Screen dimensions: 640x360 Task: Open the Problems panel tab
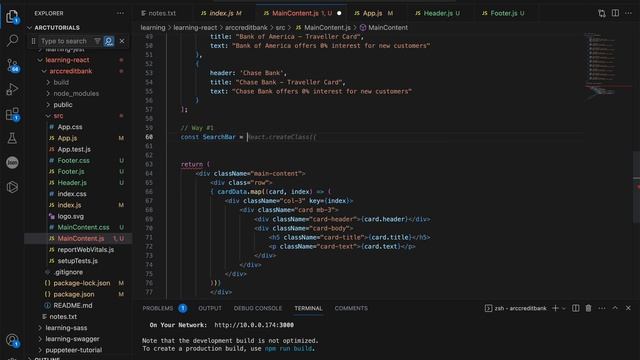point(158,308)
